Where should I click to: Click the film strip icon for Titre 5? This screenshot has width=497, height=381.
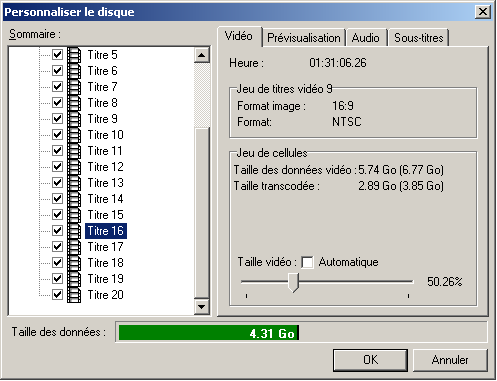[74, 55]
